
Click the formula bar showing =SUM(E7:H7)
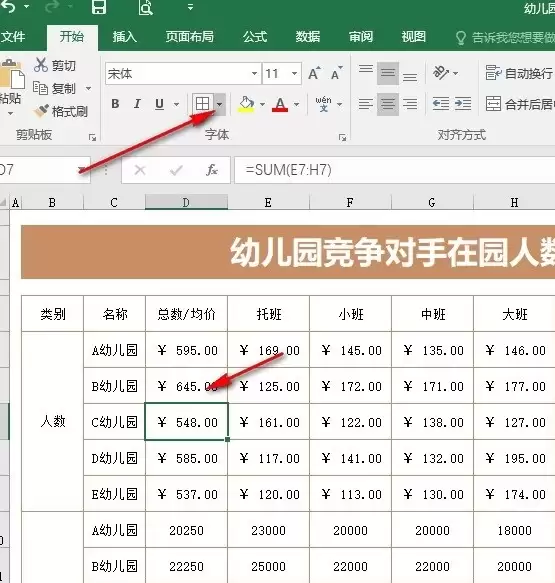(x=395, y=170)
